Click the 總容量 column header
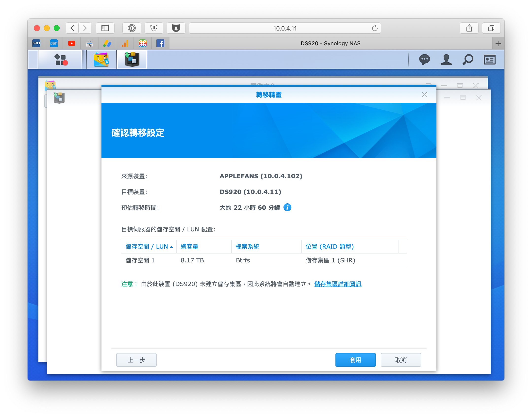 (204, 246)
